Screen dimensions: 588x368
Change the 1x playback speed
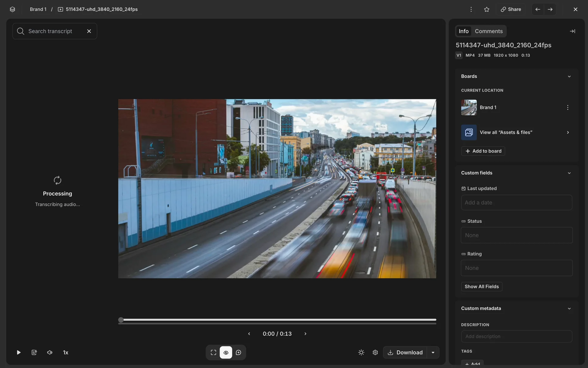(x=66, y=352)
